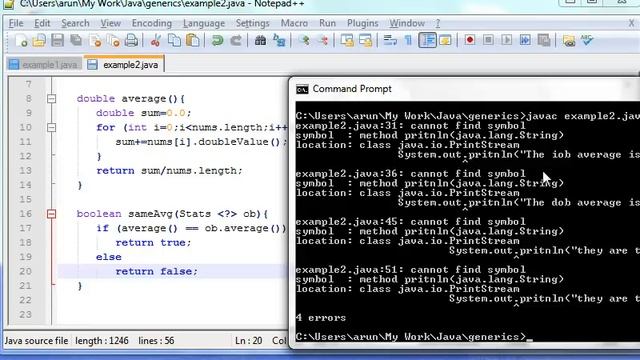Viewport: 640px width, 360px height.
Task: Undo with the green arrow icon
Action: pos(217,40)
